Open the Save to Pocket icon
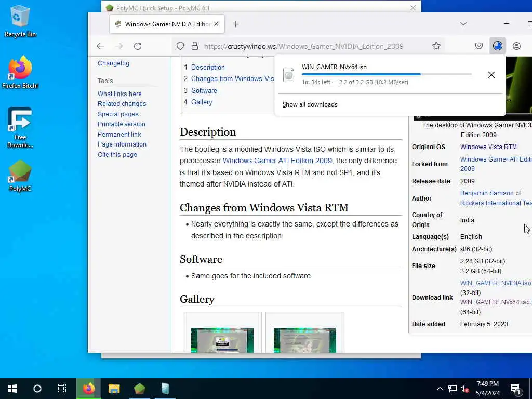This screenshot has width=532, height=399. click(478, 46)
